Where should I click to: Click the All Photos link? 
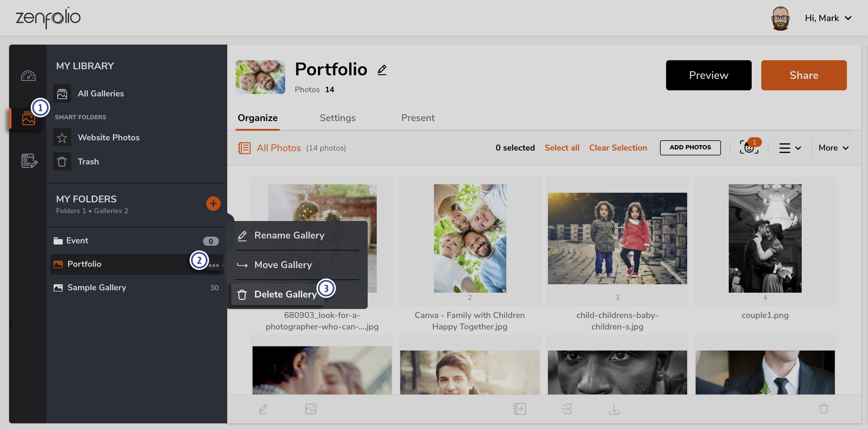[x=279, y=148]
